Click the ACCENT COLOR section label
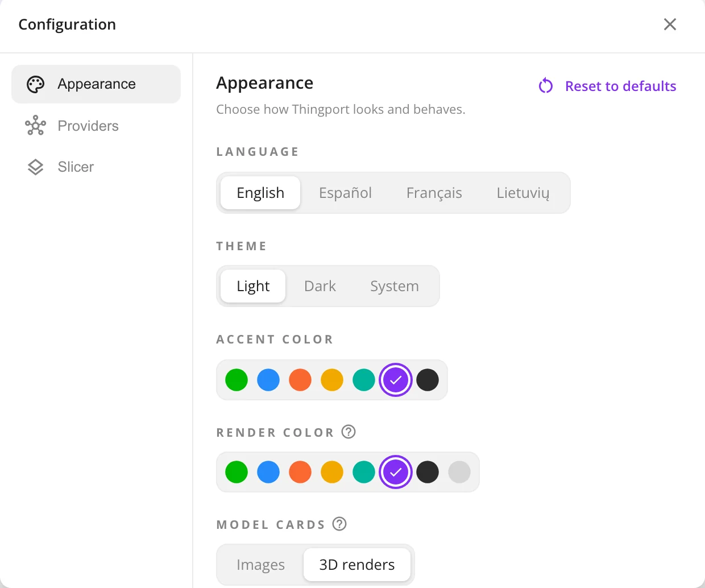 pyautogui.click(x=275, y=339)
